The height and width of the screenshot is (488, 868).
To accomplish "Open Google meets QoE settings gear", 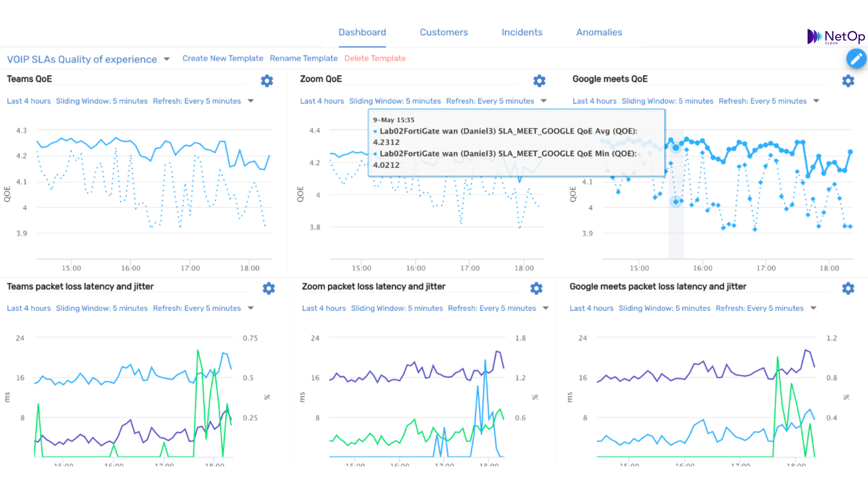I will pyautogui.click(x=848, y=81).
